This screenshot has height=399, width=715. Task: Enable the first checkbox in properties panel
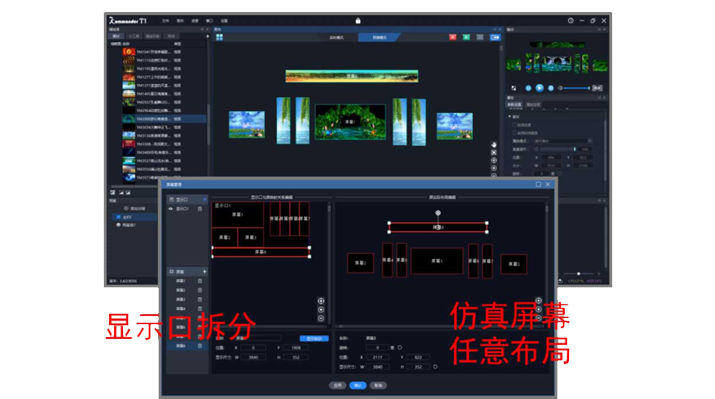point(514,125)
